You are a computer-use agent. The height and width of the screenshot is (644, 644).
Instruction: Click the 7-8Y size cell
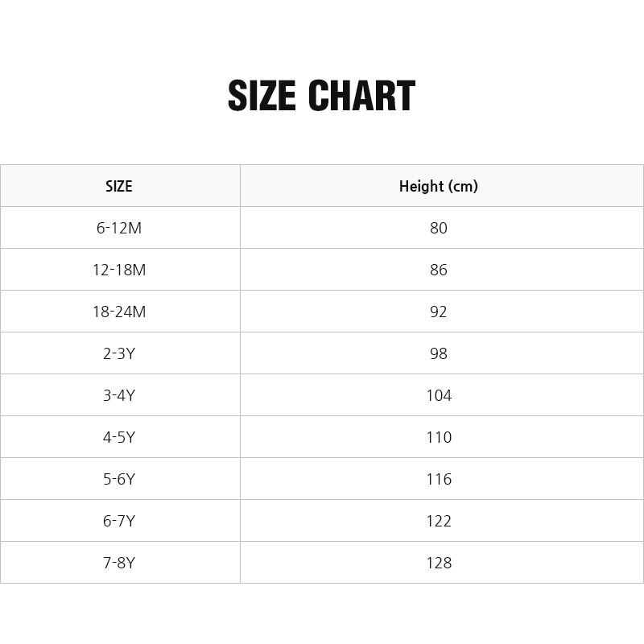(119, 563)
